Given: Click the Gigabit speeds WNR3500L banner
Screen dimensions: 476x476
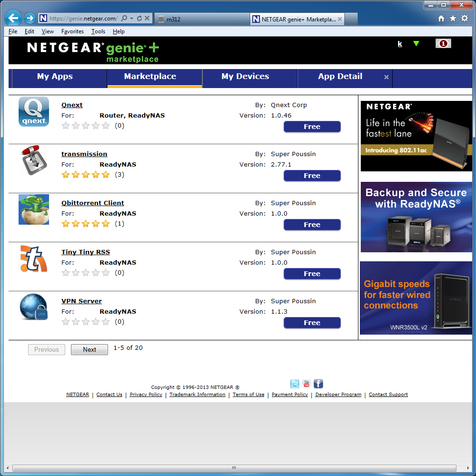Looking at the screenshot, I should (416, 298).
